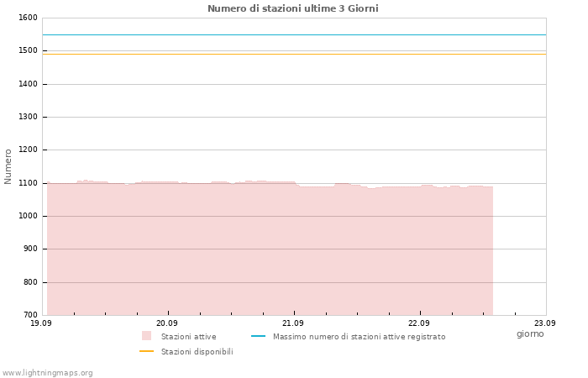The width and height of the screenshot is (588, 378).
Task: Select the Stazioni attive legend label
Action: (x=189, y=337)
